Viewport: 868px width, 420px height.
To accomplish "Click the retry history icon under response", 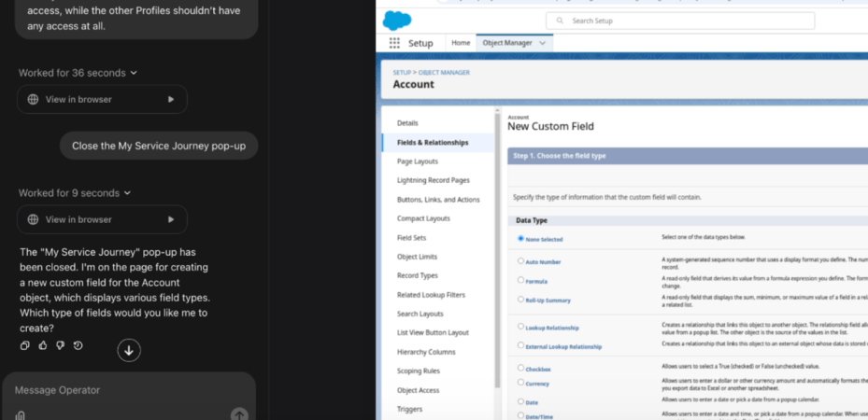I will point(78,345).
